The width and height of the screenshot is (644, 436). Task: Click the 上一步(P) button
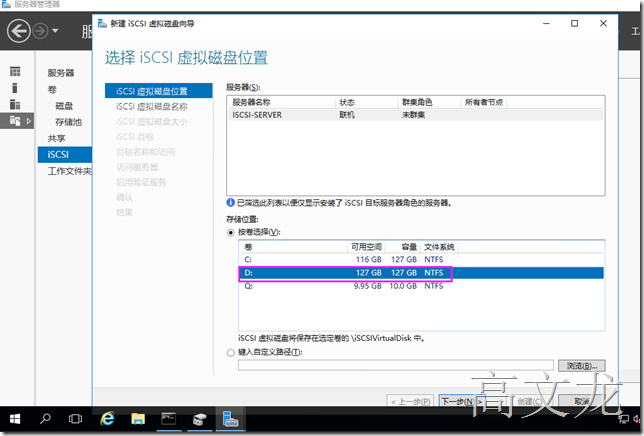(410, 402)
